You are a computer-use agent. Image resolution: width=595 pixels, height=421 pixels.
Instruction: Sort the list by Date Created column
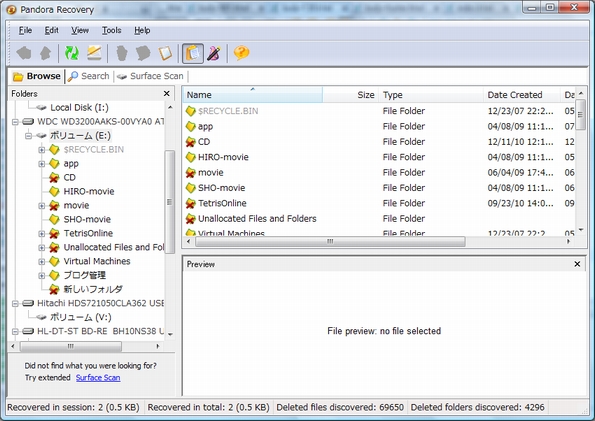click(522, 95)
